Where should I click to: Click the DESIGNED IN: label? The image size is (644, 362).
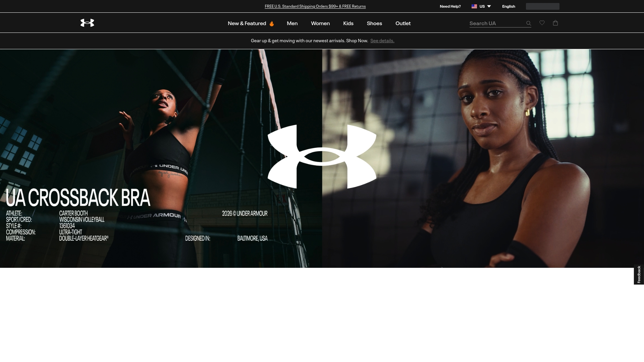pyautogui.click(x=198, y=238)
